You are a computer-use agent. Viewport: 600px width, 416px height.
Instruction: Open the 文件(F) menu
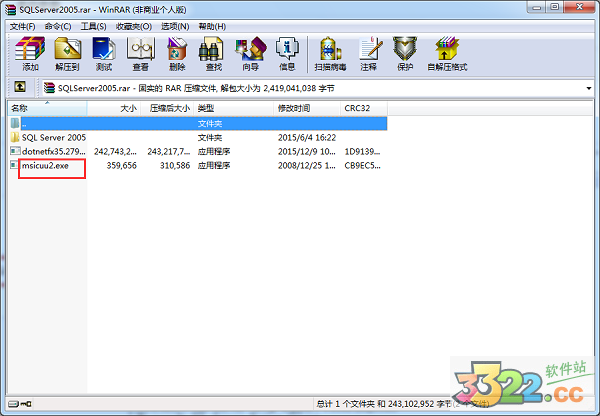tap(22, 26)
